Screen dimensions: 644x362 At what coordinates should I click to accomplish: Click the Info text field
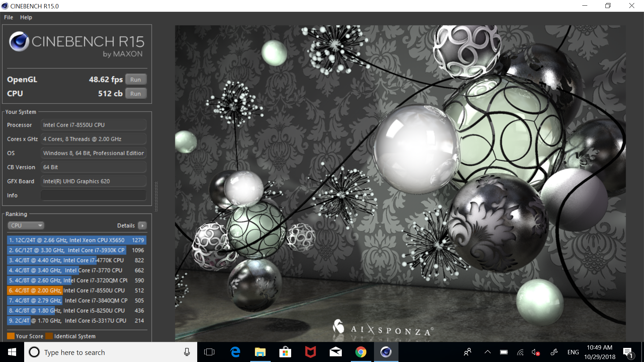[94, 195]
